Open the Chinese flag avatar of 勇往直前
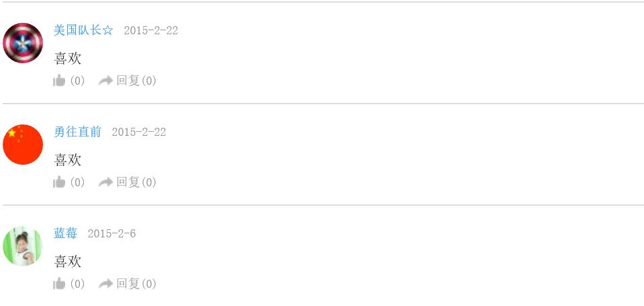 tap(23, 145)
